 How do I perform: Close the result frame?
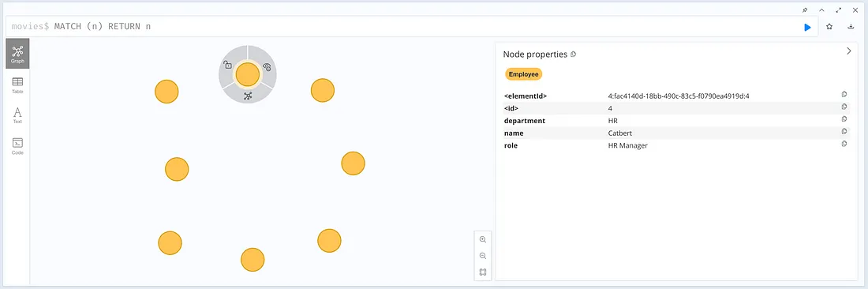pos(855,10)
